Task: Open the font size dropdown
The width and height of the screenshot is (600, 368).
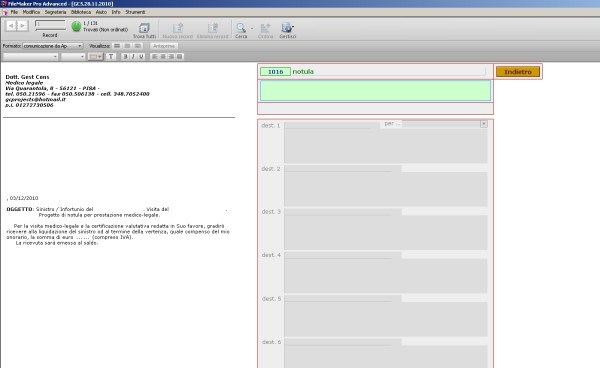Action: (73, 57)
